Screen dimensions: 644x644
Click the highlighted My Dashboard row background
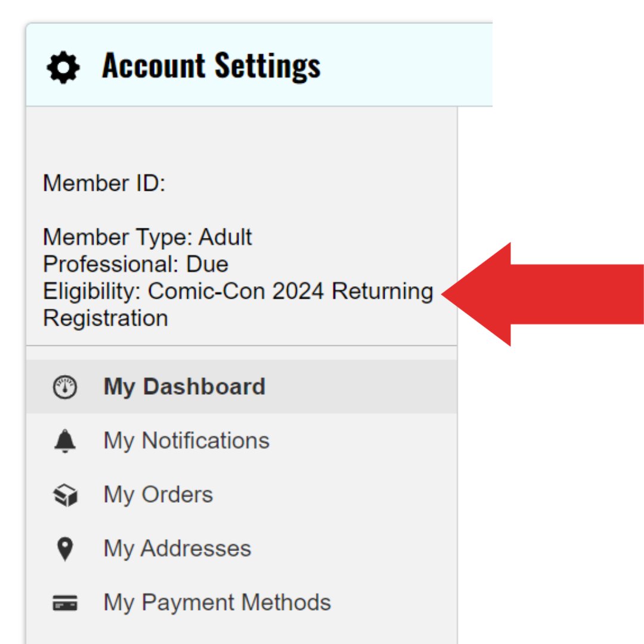coord(241,387)
